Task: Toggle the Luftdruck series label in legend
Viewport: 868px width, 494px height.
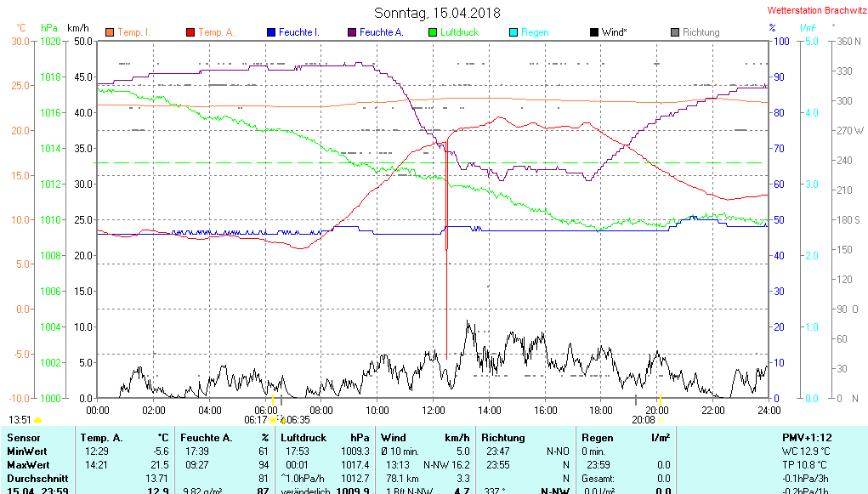Action: pyautogui.click(x=458, y=32)
